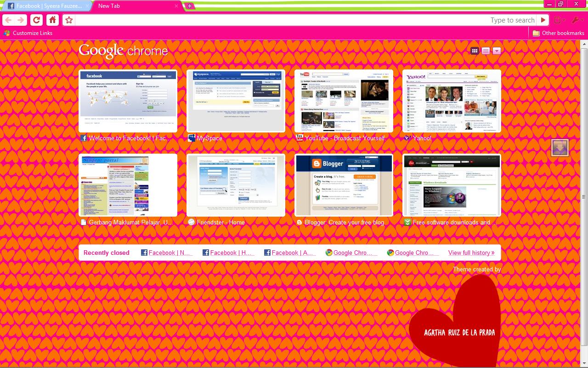The height and width of the screenshot is (368, 588).
Task: Click the purple down-arrow box icon
Action: point(560,148)
